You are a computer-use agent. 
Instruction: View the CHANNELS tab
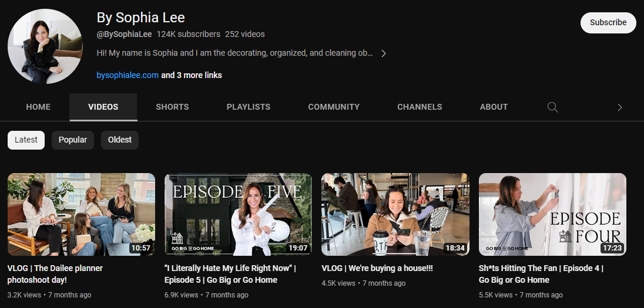click(420, 107)
